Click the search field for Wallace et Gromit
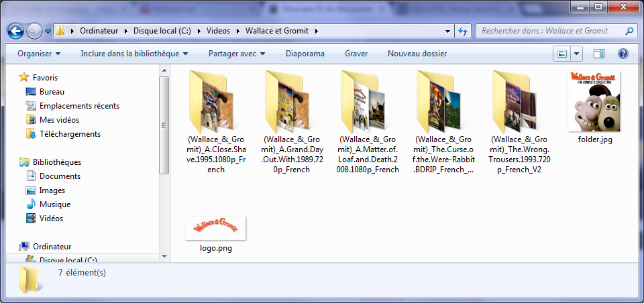 (550, 31)
